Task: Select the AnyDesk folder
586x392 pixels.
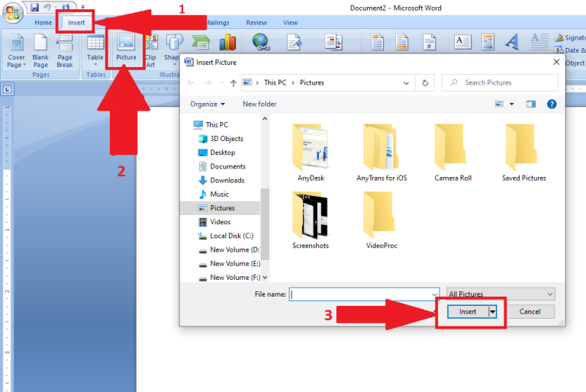Action: pyautogui.click(x=311, y=153)
